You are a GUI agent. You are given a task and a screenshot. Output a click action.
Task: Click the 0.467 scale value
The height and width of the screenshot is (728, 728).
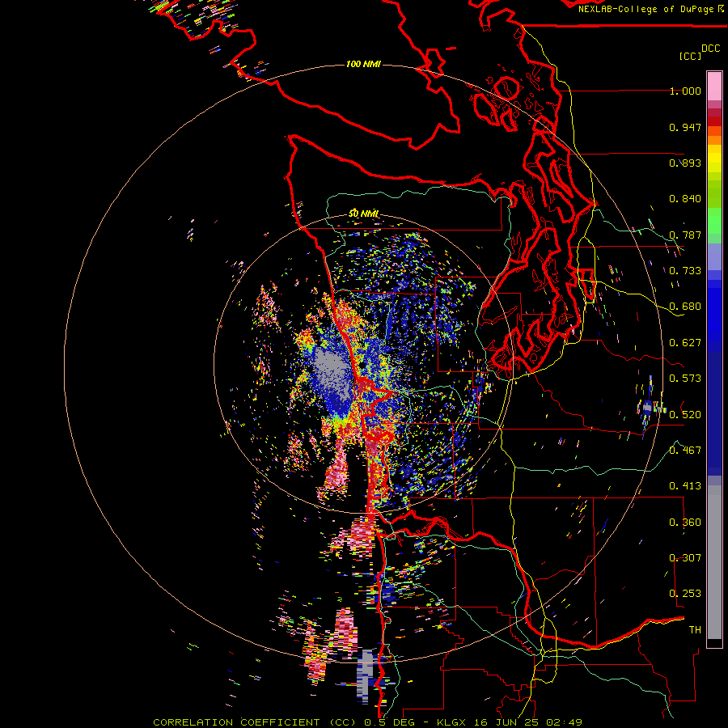point(685,450)
